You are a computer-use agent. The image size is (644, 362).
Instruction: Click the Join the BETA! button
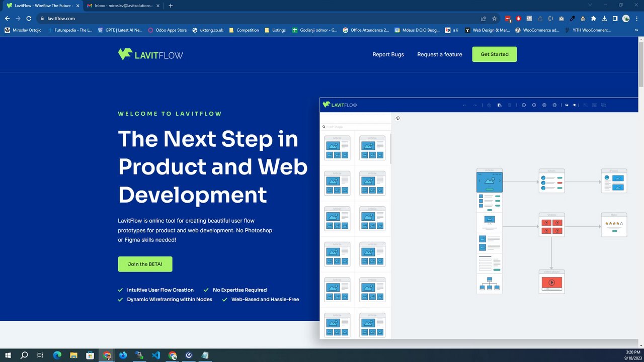pyautogui.click(x=145, y=264)
